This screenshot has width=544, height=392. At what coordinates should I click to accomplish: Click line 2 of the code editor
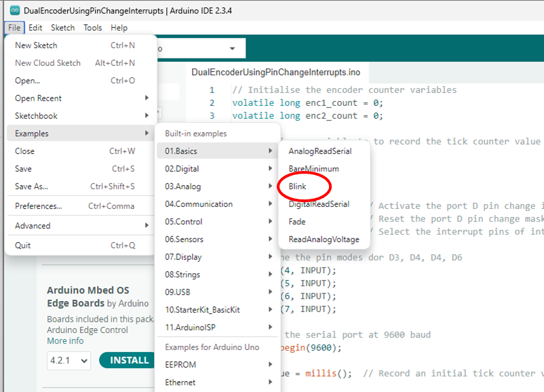pos(339,103)
